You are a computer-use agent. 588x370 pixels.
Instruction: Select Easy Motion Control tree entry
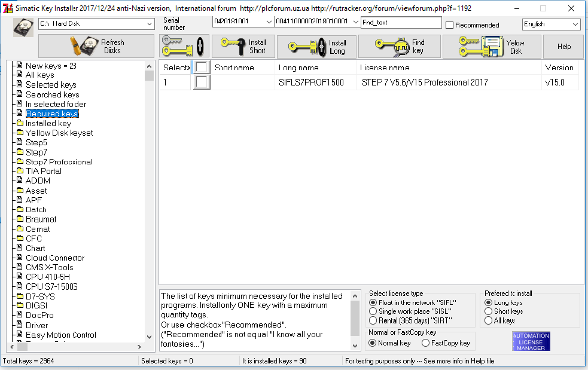(x=61, y=334)
